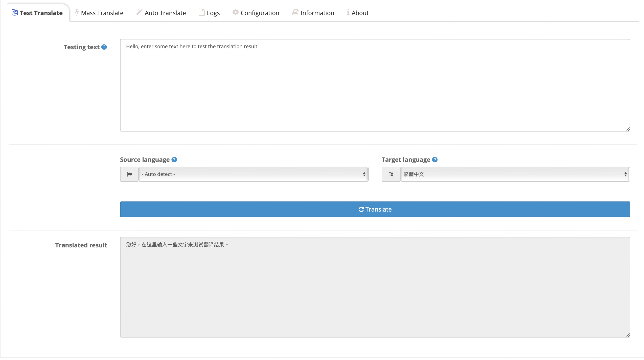
Task: Click the lightning icon on Mass Translate
Action: [x=77, y=12]
